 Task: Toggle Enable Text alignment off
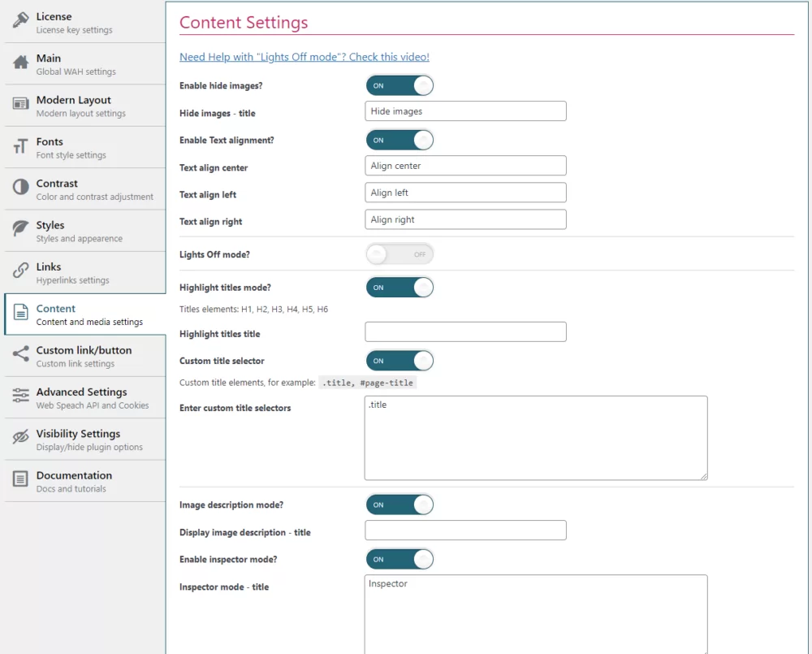[x=400, y=140]
